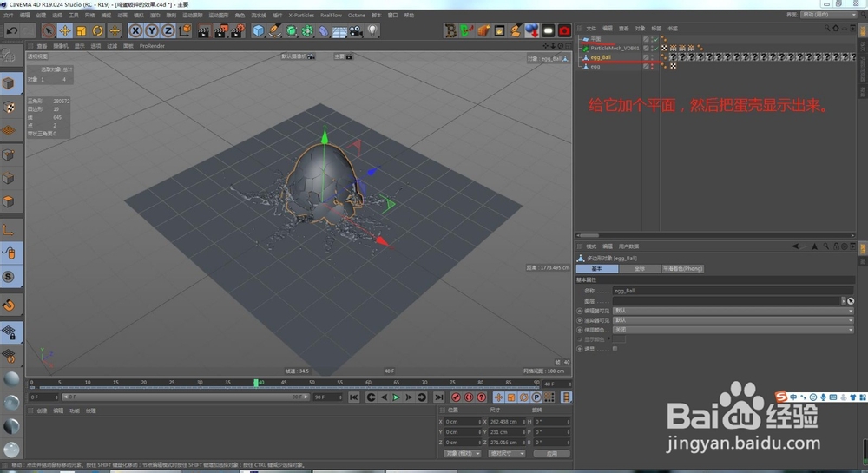Open the X-Particles menu
Image resolution: width=868 pixels, height=473 pixels.
[301, 16]
